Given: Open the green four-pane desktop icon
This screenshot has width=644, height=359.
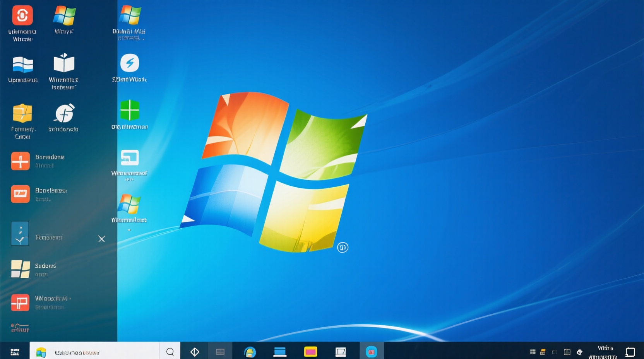Looking at the screenshot, I should click(x=130, y=110).
